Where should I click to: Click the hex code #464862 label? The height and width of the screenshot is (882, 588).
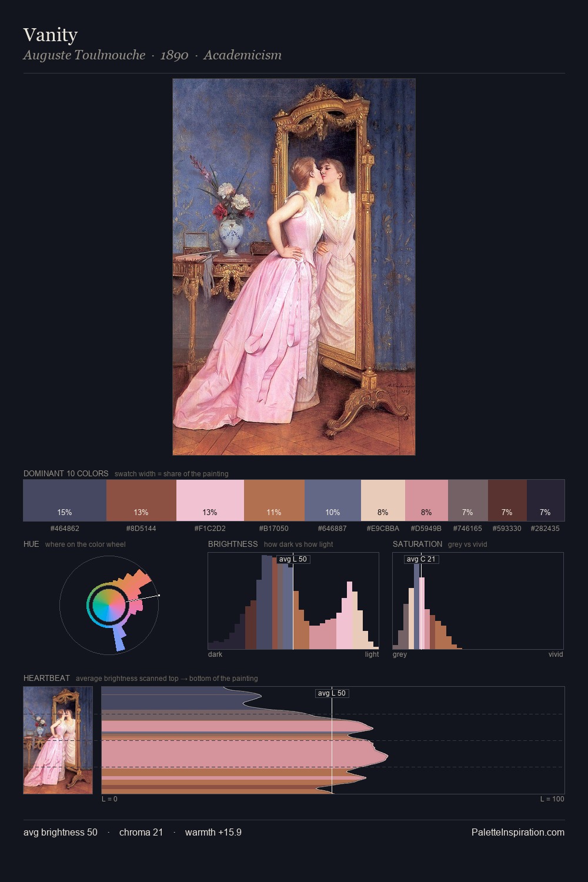click(65, 529)
